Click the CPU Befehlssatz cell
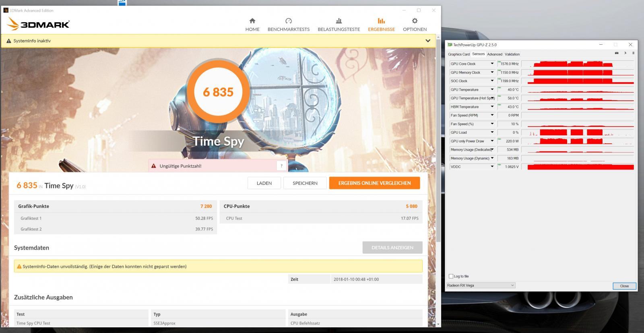 coord(356,323)
